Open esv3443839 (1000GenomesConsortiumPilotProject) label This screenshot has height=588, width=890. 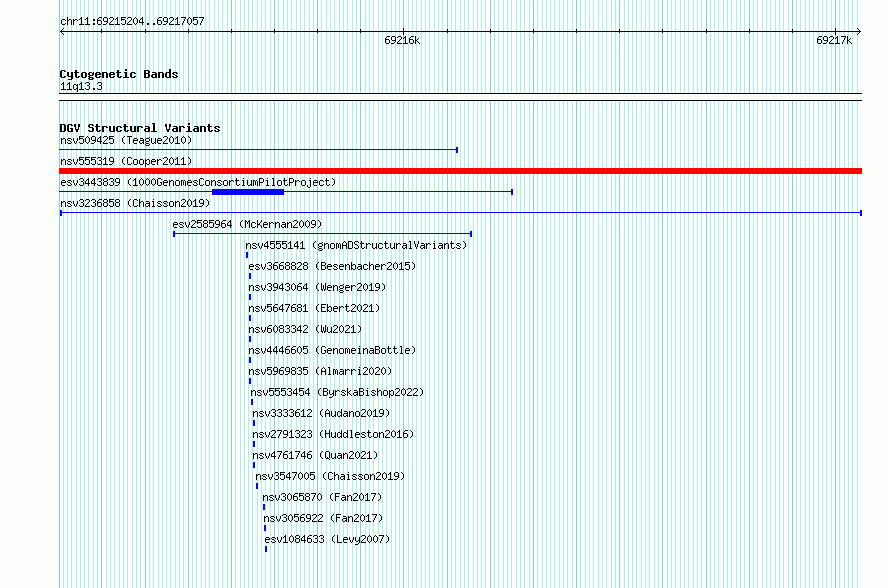point(198,182)
